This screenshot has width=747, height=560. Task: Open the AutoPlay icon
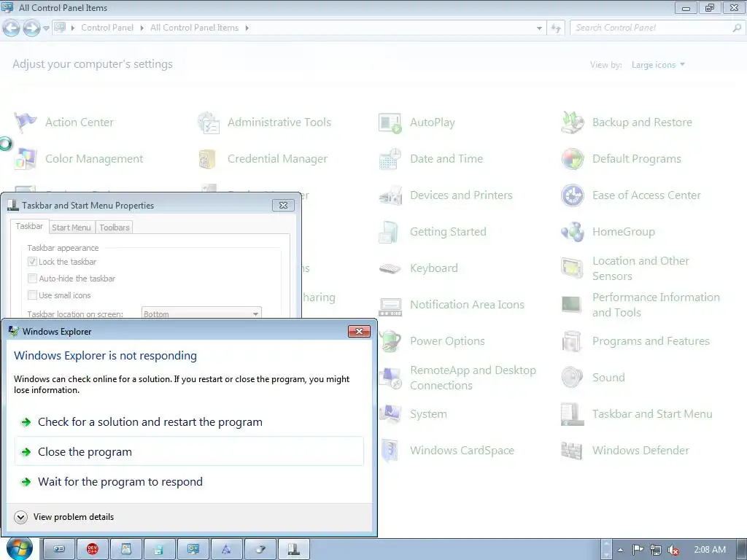click(390, 122)
